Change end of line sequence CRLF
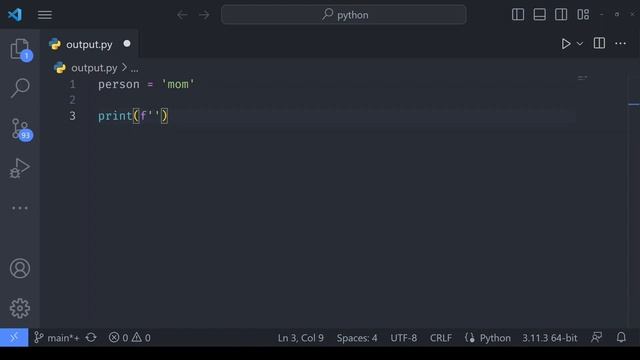Screen dimensions: 640x360 point(440,338)
